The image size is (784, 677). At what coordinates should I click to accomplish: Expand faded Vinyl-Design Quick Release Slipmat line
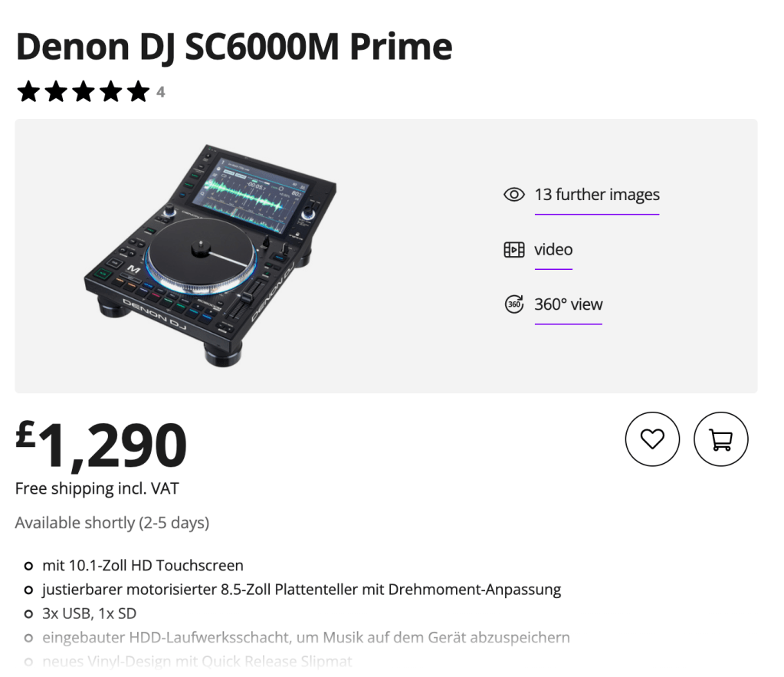197,661
